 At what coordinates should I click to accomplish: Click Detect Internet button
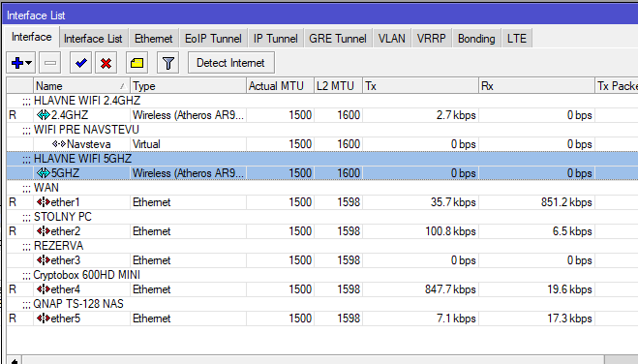click(x=231, y=63)
